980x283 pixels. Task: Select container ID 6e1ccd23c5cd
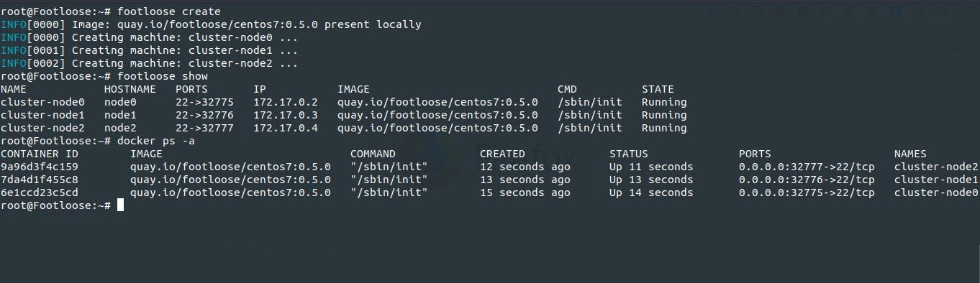pos(40,192)
